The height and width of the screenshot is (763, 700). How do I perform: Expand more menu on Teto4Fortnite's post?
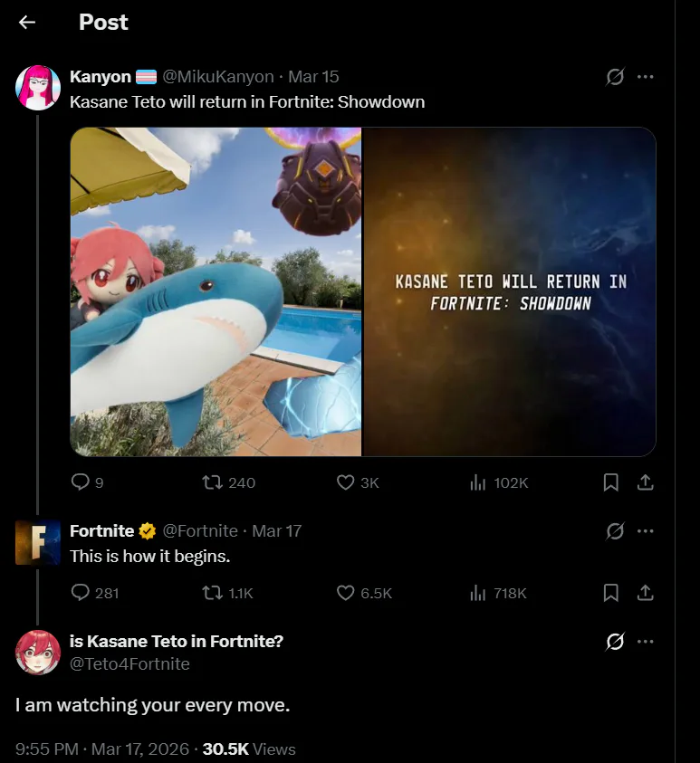645,642
